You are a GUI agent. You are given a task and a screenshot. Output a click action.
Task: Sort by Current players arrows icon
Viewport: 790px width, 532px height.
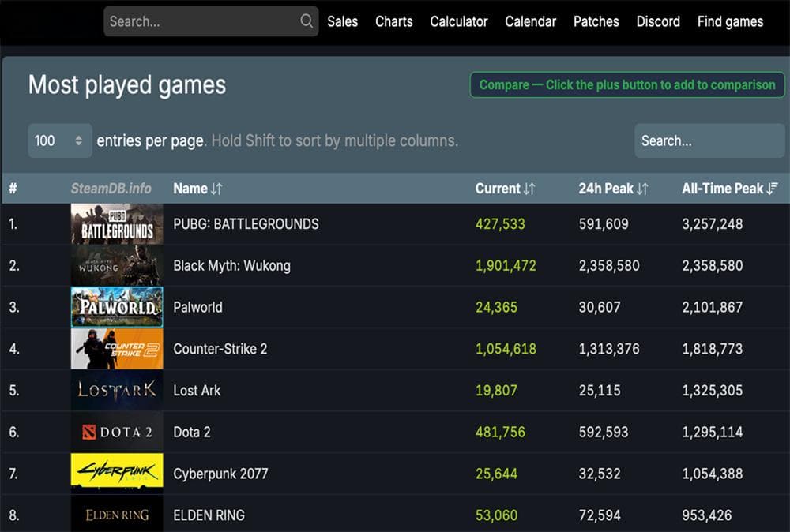click(529, 189)
